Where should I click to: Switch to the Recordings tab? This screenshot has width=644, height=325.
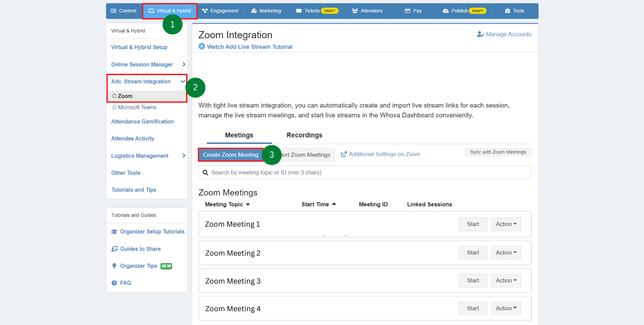tap(304, 135)
